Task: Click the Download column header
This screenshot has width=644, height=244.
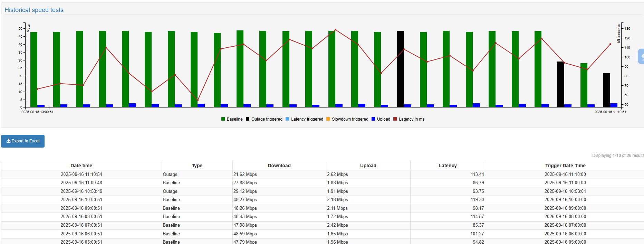Action: tap(279, 166)
